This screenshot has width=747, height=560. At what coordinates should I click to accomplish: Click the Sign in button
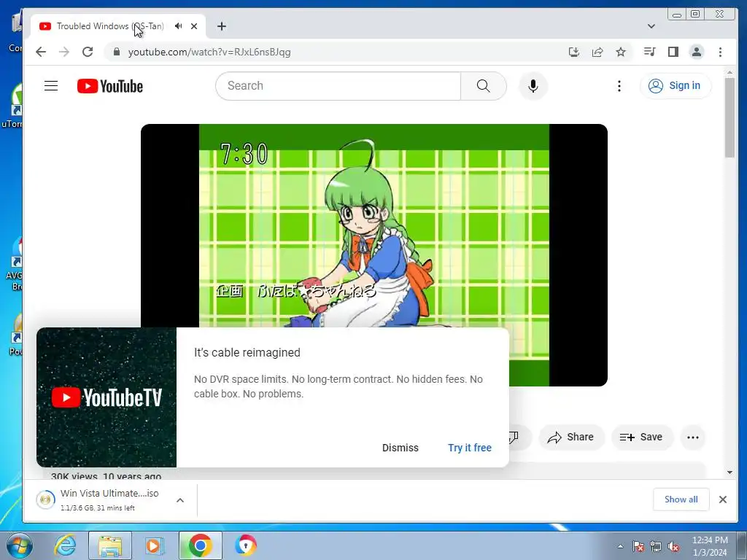point(676,86)
